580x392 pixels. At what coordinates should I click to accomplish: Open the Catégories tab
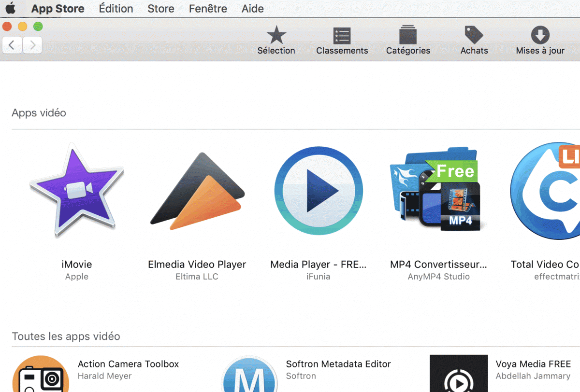tap(408, 41)
